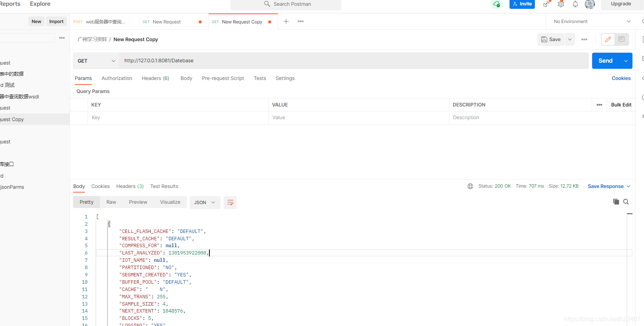The height and width of the screenshot is (326, 644).
Task: Add a new request tab with plus icon
Action: [x=286, y=22]
